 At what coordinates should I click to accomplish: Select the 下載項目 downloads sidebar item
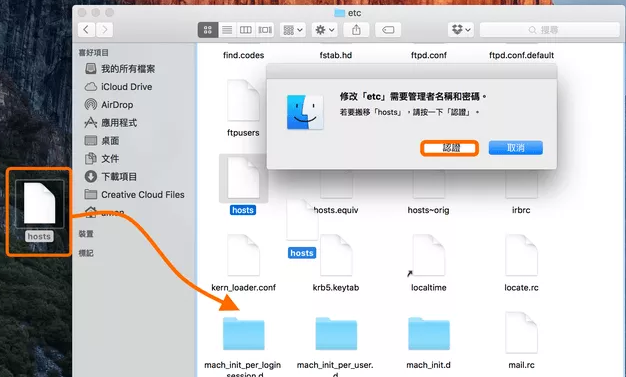[x=111, y=177]
